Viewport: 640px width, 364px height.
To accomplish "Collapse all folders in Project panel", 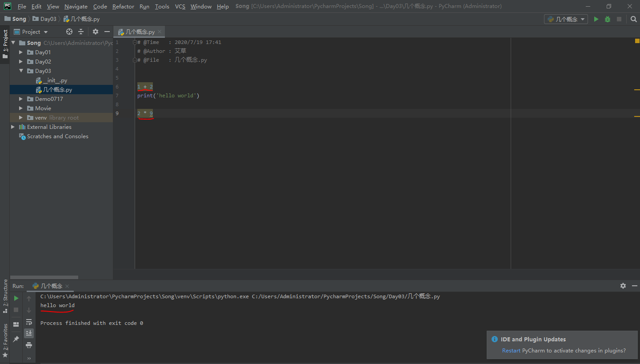I will click(x=81, y=32).
